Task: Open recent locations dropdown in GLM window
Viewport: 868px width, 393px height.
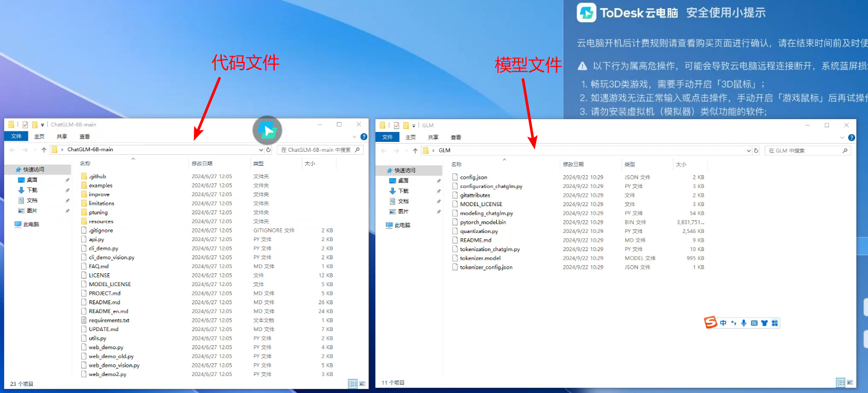Action: tap(406, 151)
